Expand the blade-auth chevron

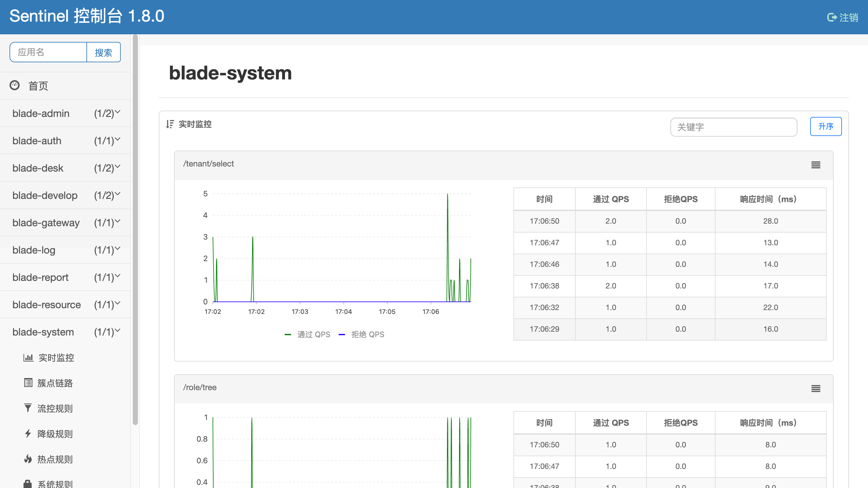click(118, 139)
